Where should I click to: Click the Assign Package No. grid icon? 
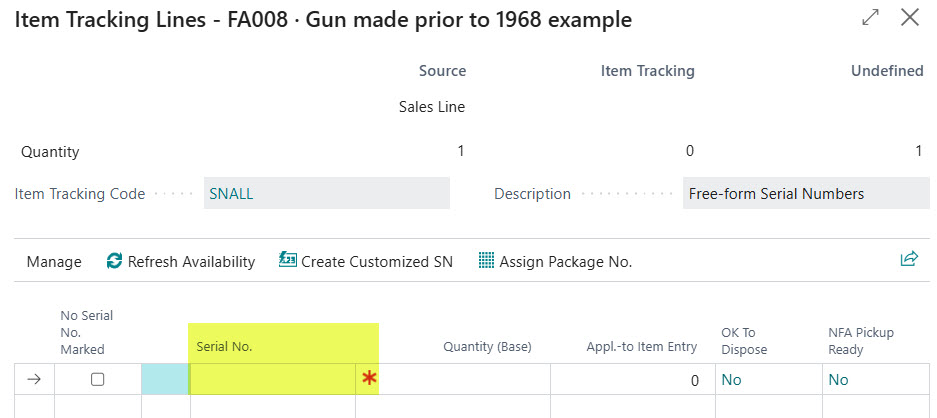pos(486,261)
